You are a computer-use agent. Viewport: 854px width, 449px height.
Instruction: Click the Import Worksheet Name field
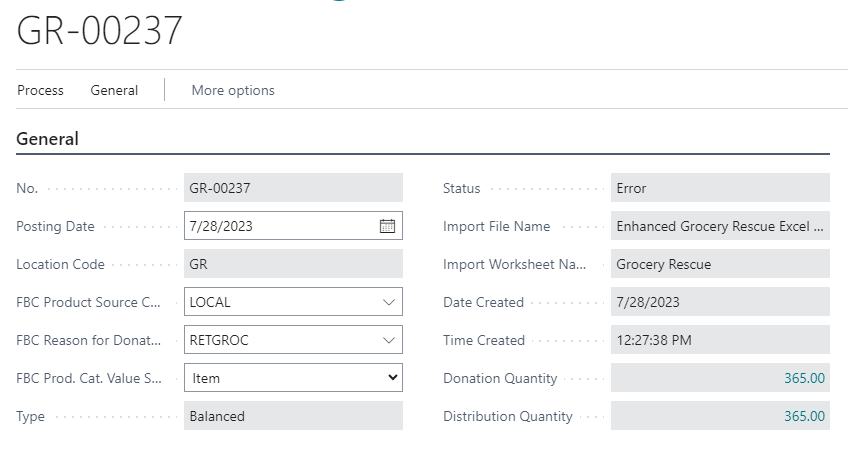(x=719, y=264)
